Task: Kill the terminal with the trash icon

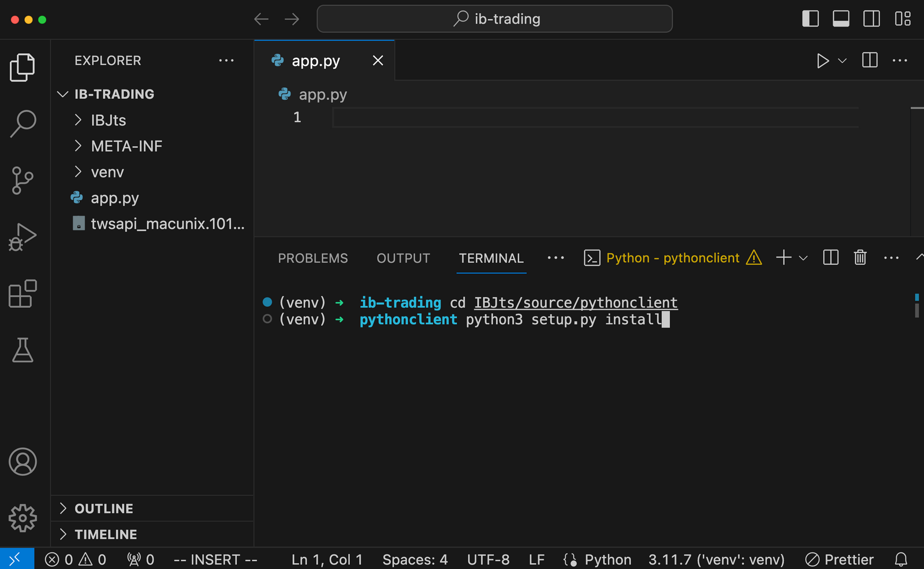Action: coord(860,258)
